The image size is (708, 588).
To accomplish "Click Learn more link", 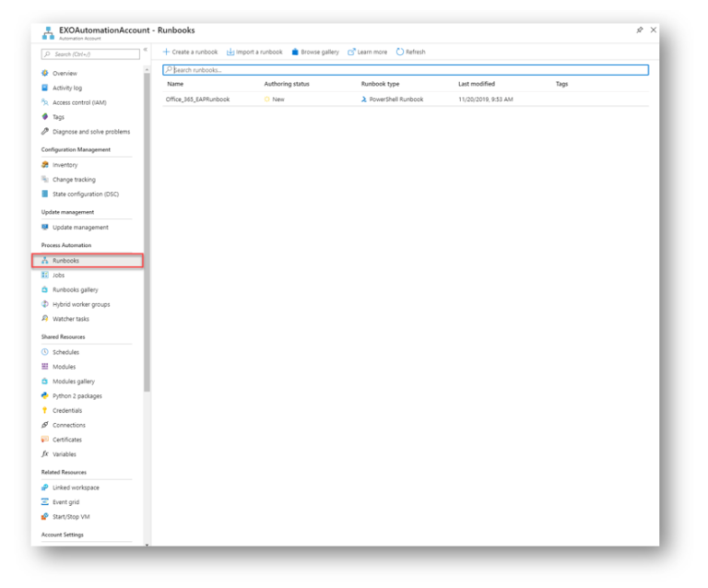I will [368, 52].
